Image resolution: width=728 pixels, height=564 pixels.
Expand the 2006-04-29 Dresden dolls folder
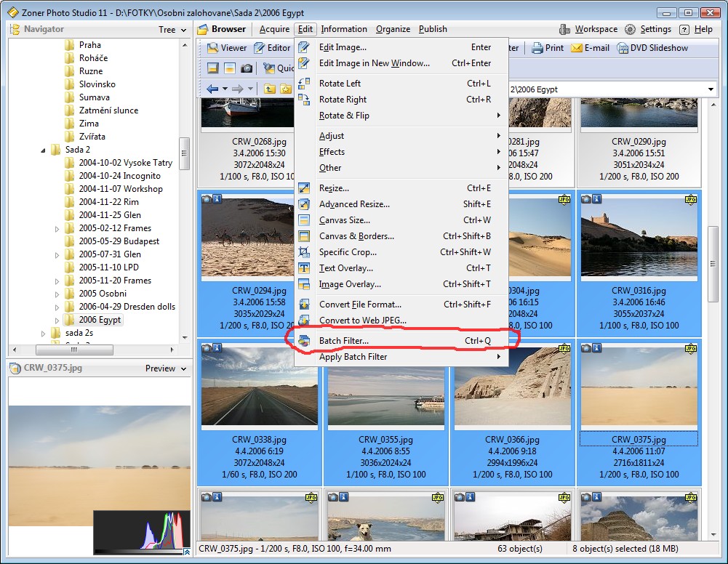(57, 307)
